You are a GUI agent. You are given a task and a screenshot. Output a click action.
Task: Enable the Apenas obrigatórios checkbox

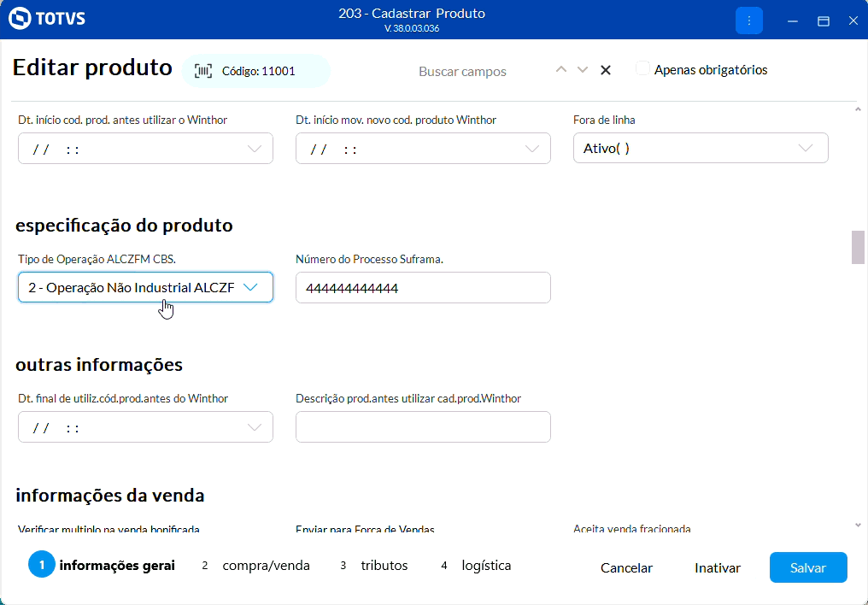tap(642, 68)
